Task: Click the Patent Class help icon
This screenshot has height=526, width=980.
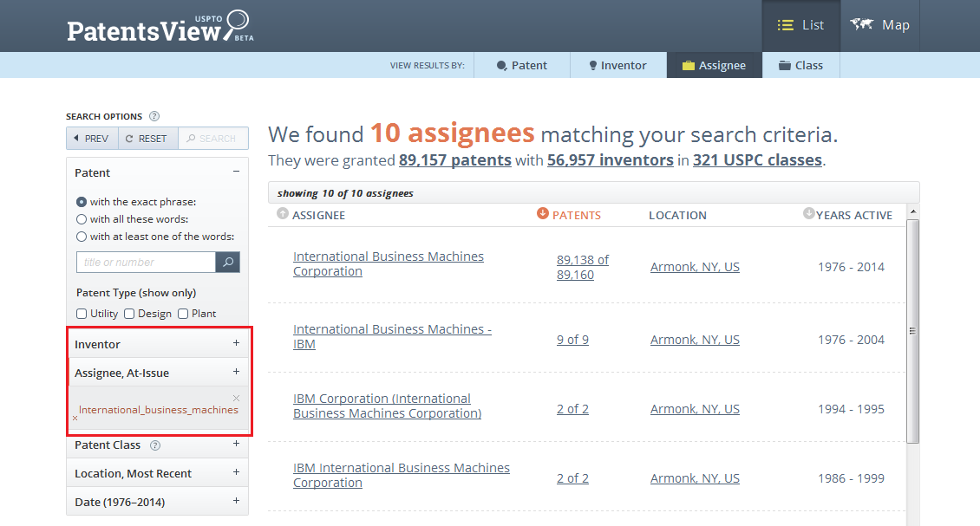Action: 155,445
